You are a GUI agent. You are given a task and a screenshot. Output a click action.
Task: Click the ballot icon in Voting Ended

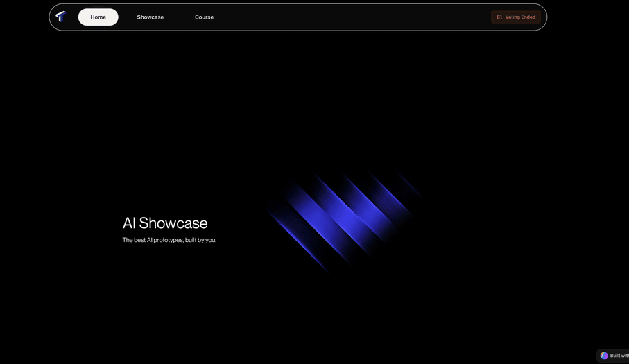click(499, 17)
